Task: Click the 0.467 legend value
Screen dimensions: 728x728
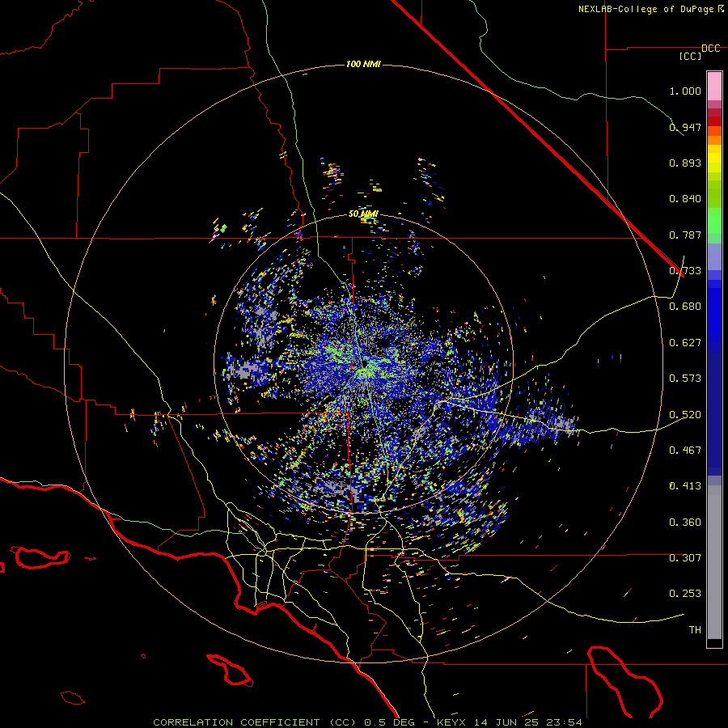Action: (685, 451)
